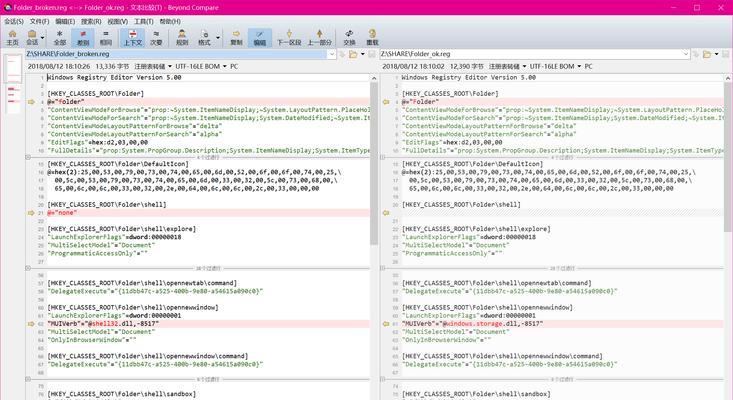Open the 视图(V) menu
The height and width of the screenshot is (400, 733).
pyautogui.click(x=117, y=21)
